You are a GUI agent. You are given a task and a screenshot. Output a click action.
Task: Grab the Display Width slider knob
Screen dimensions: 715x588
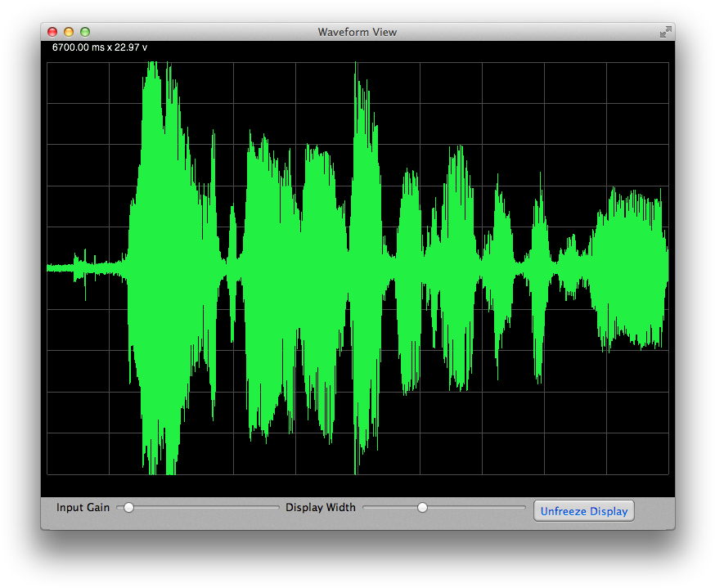422,508
